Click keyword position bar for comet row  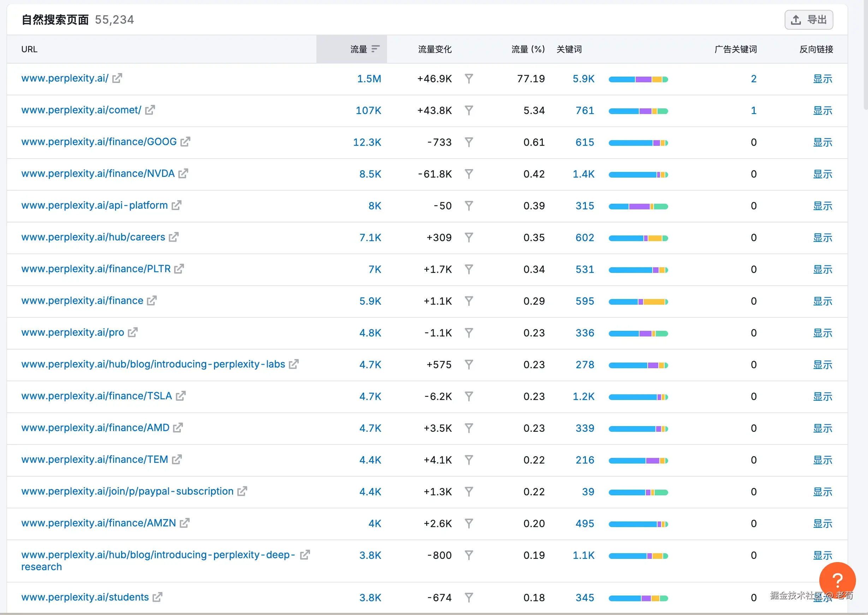pyautogui.click(x=638, y=111)
